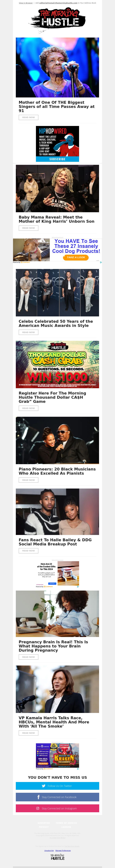Open the View In Browser link

tap(26, 3)
